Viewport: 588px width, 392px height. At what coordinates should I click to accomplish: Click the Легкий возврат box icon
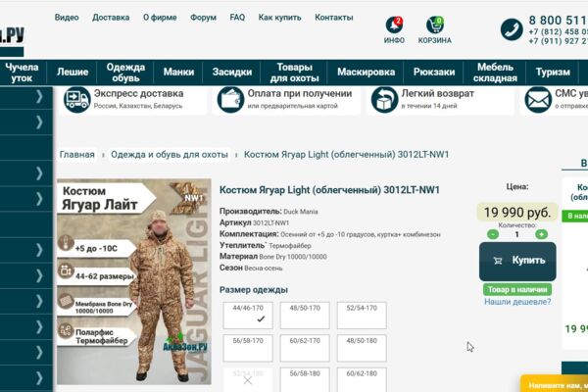[384, 99]
